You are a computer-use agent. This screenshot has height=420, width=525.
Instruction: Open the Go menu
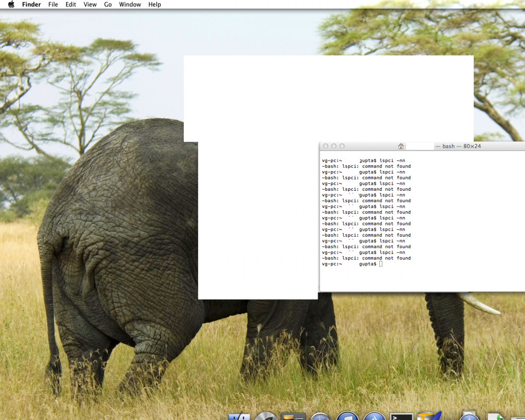point(108,4)
